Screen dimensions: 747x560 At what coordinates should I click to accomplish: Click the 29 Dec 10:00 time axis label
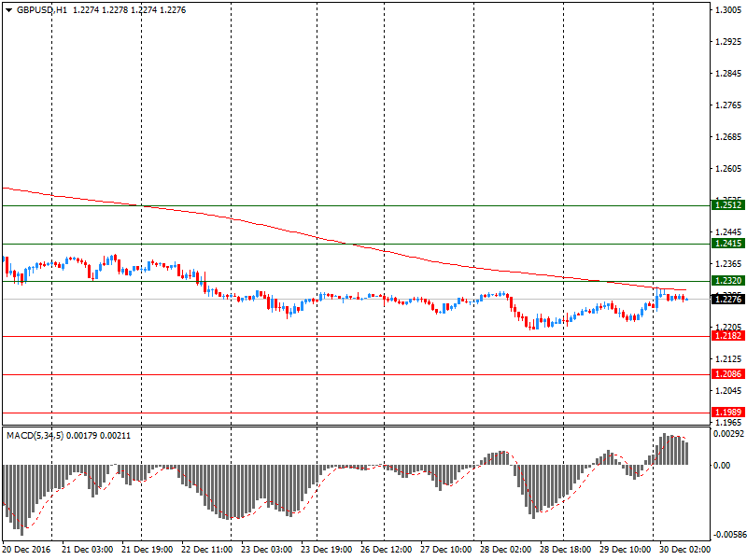(626, 550)
